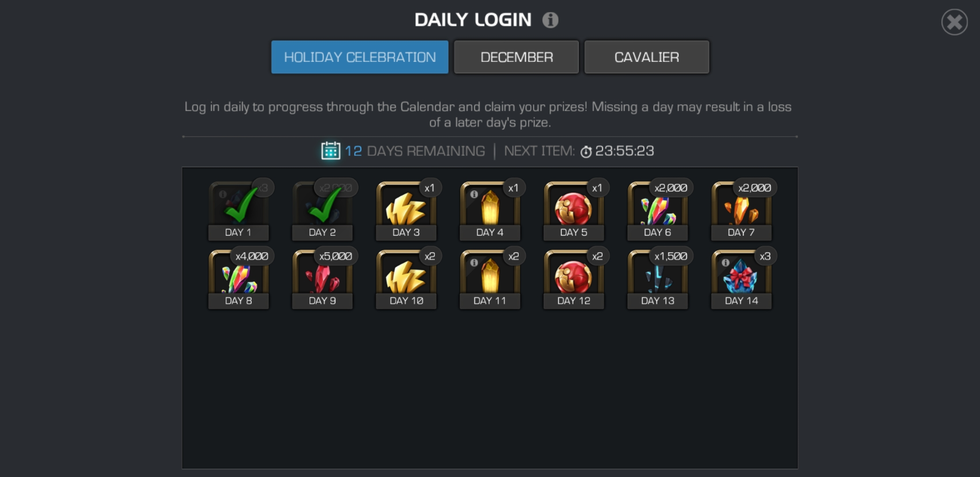Select the Day 7 orange shards reward
The height and width of the screenshot is (477, 980).
click(741, 210)
